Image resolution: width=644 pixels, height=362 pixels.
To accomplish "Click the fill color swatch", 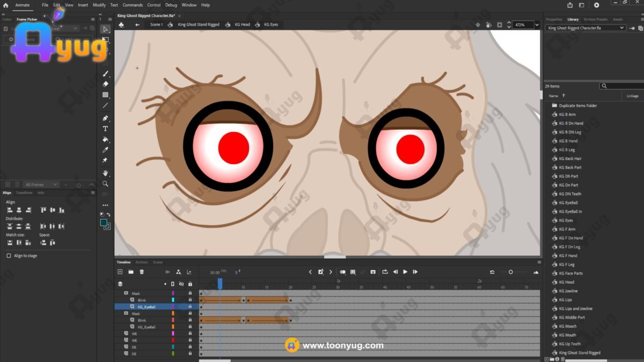I will (104, 223).
